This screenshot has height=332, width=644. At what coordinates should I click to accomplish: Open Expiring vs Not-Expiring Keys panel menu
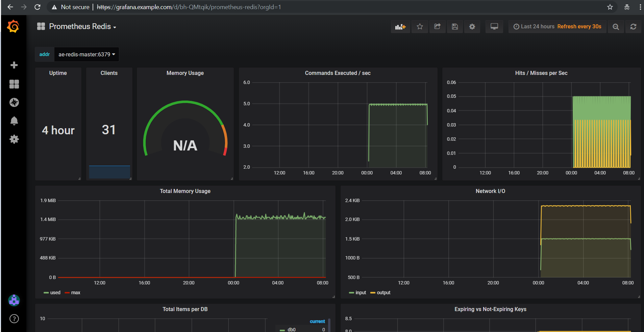point(491,309)
